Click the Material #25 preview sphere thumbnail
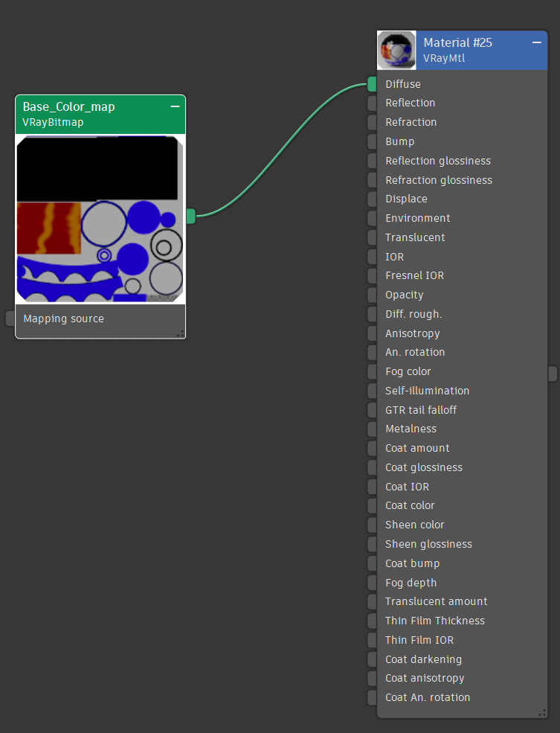Image resolution: width=560 pixels, height=733 pixels. (396, 50)
